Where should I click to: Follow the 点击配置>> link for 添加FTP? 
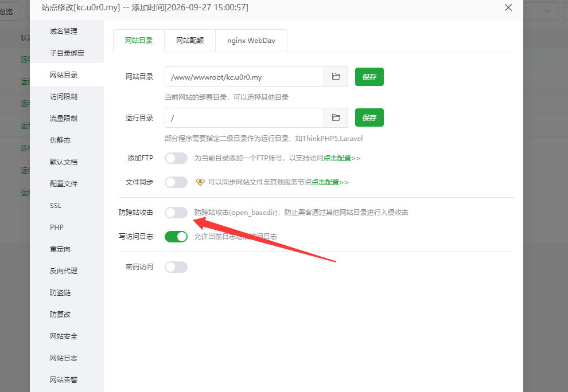tap(342, 158)
